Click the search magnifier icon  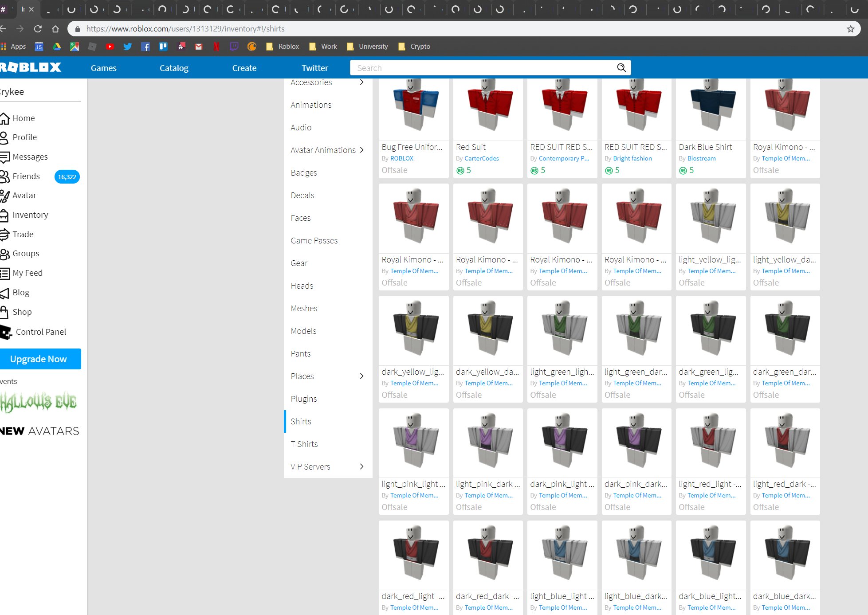coord(621,67)
